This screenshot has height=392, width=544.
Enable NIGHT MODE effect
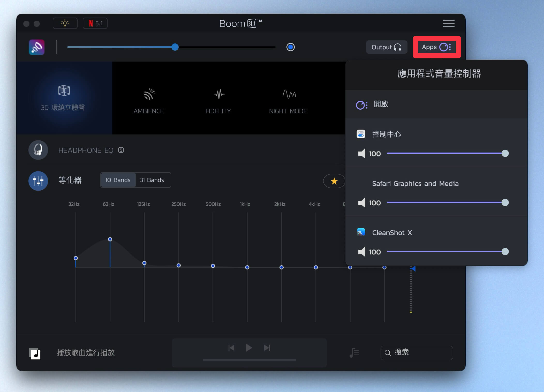point(288,101)
